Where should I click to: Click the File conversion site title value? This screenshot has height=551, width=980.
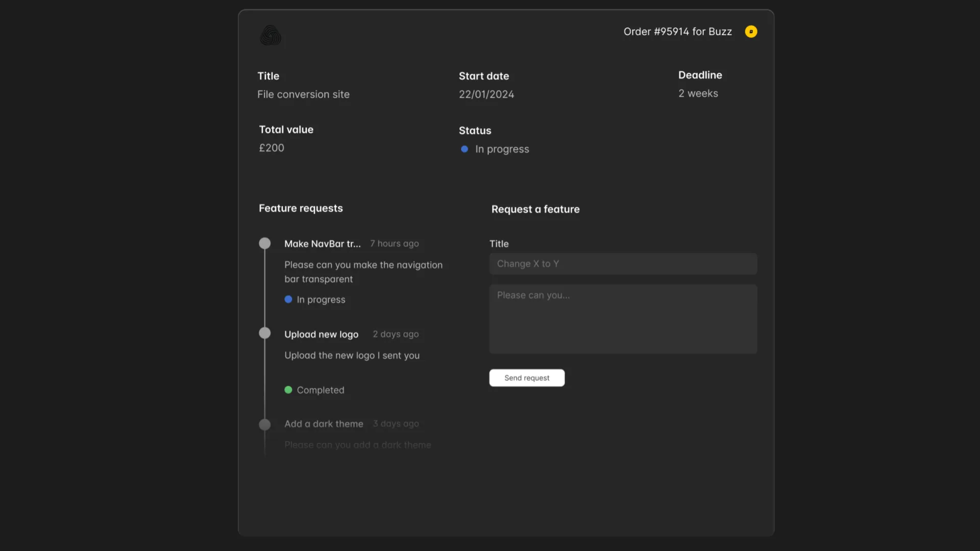coord(303,94)
